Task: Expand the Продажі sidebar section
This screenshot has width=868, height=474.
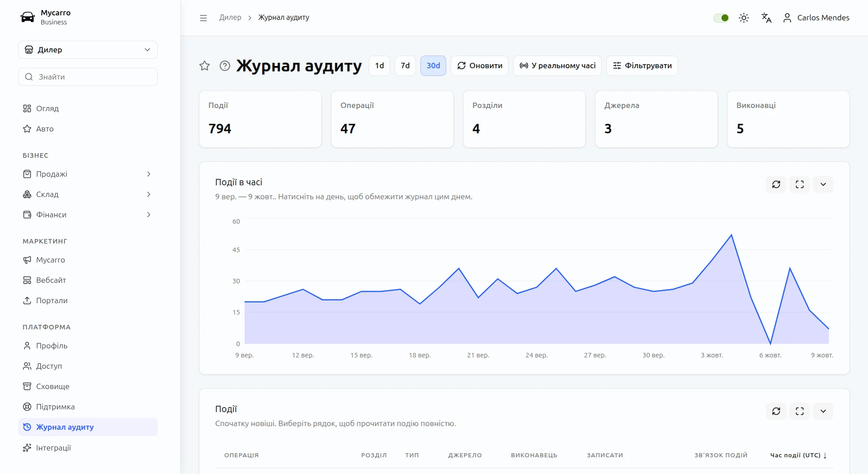Action: (x=88, y=174)
